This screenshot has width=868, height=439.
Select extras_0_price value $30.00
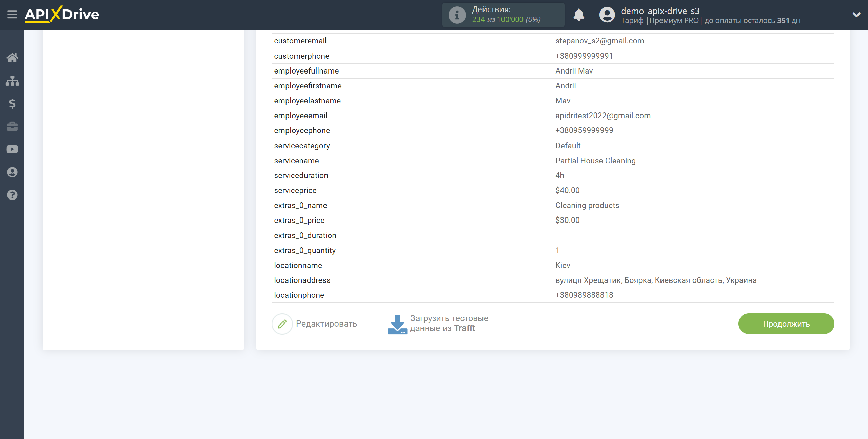coord(567,220)
